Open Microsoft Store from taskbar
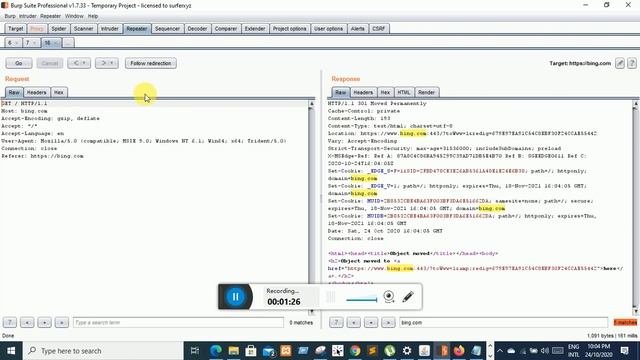The image size is (640, 360). pos(251,351)
